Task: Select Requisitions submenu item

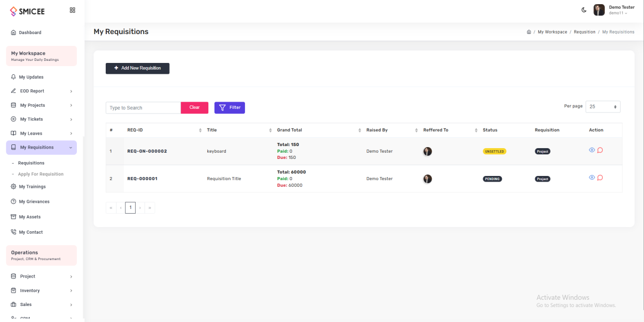Action: (31, 163)
